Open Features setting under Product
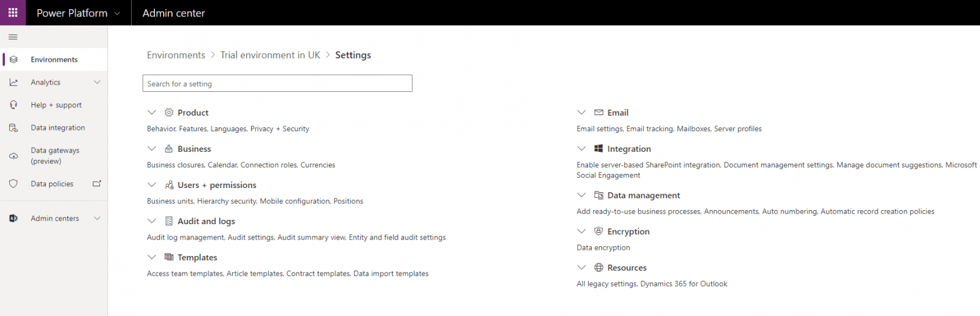The image size is (980, 316). 193,129
